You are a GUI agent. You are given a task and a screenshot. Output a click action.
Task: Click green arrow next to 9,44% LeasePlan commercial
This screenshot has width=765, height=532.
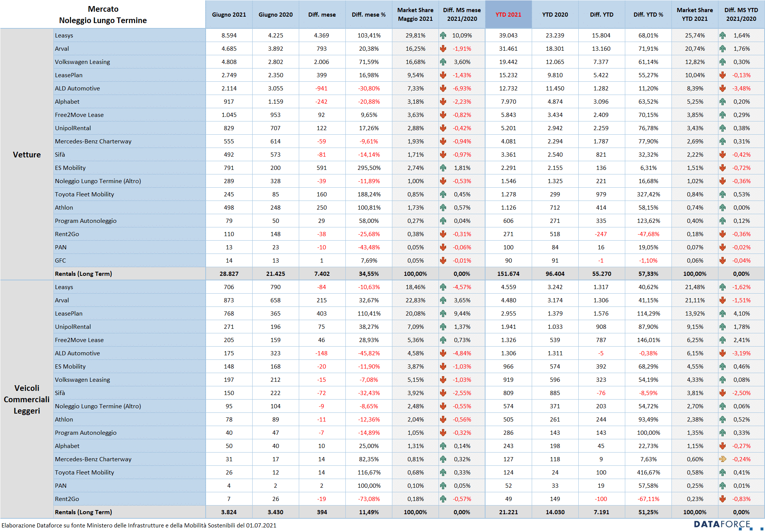(443, 314)
